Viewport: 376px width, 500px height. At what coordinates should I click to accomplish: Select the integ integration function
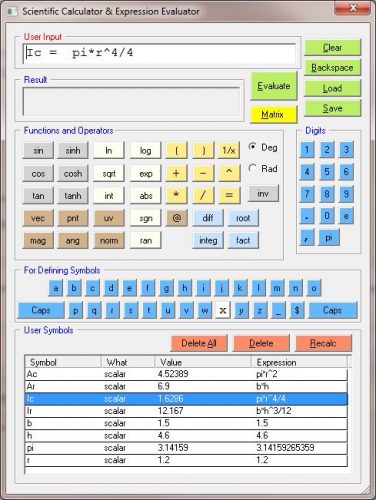click(208, 240)
